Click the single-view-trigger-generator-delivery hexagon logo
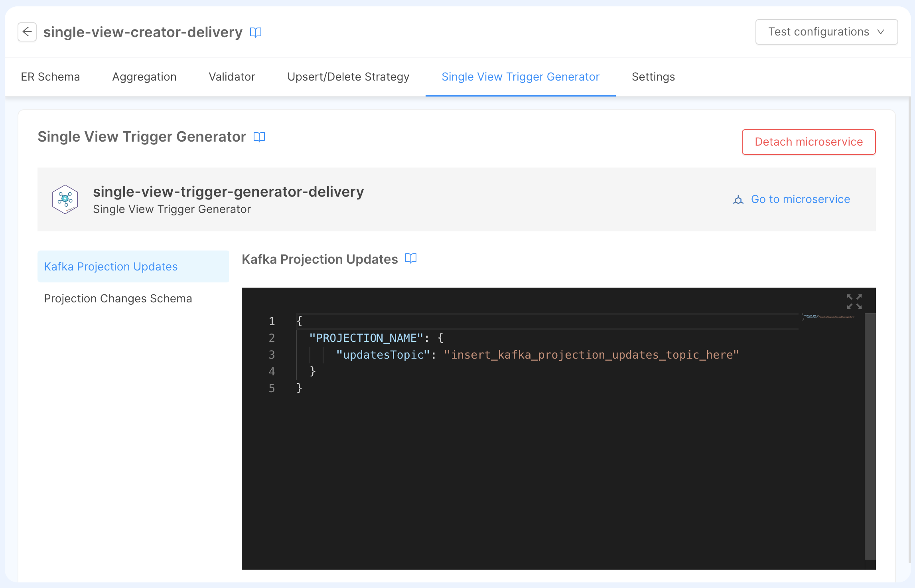Image resolution: width=915 pixels, height=588 pixels. (x=65, y=199)
